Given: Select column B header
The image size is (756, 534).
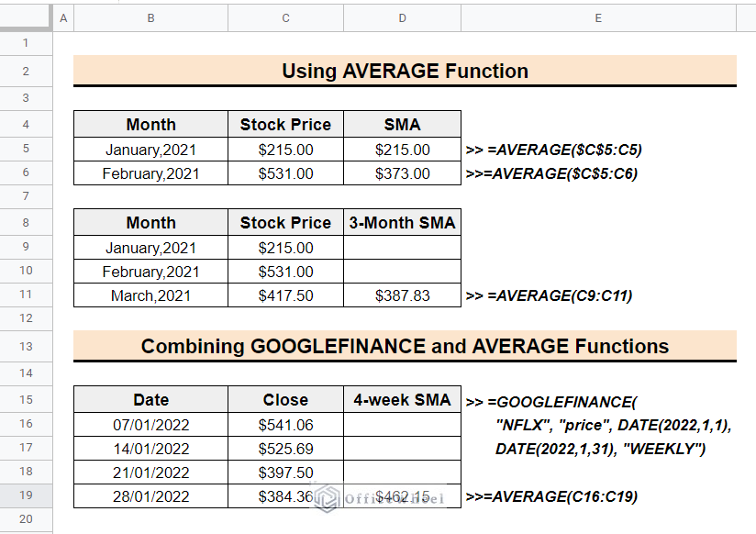Looking at the screenshot, I should tap(150, 18).
